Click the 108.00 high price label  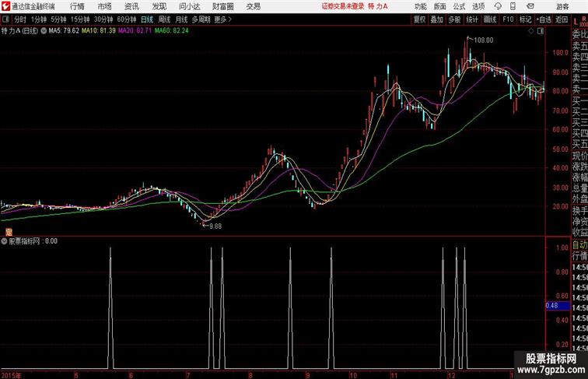[484, 40]
